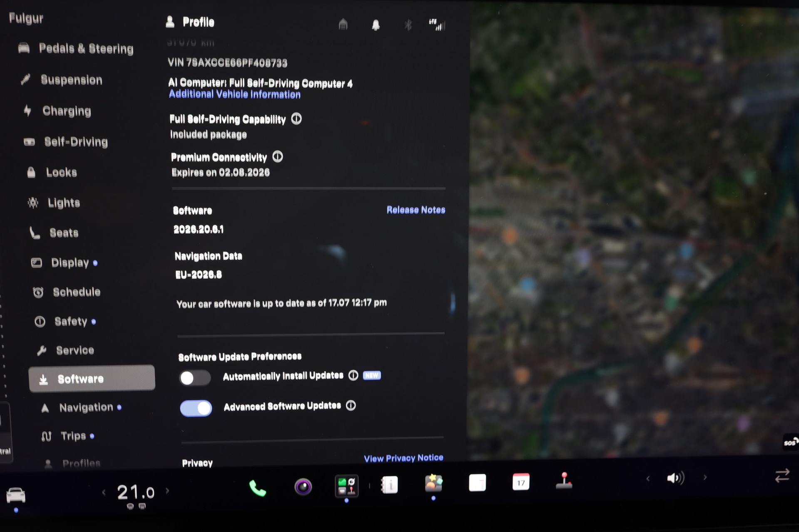Open the Manual app icon
Image resolution: width=799 pixels, height=532 pixels.
[389, 485]
